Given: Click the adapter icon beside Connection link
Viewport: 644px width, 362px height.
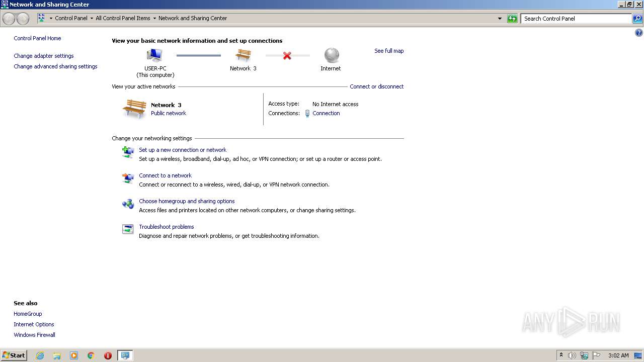Looking at the screenshot, I should [307, 114].
